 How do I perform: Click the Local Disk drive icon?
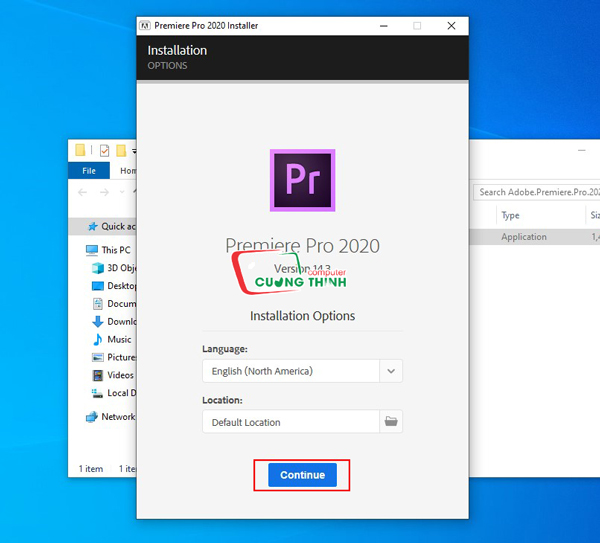(97, 393)
